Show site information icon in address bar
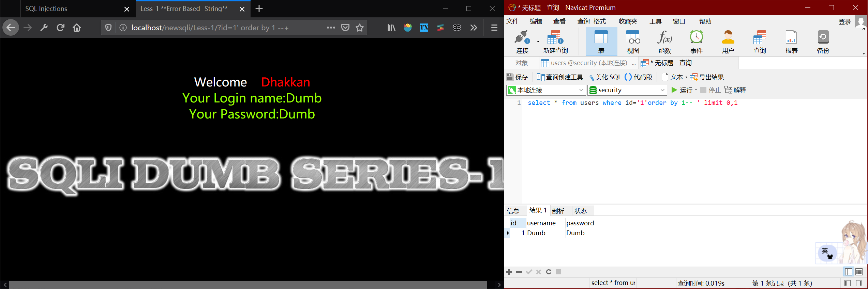Image resolution: width=868 pixels, height=289 pixels. point(123,28)
